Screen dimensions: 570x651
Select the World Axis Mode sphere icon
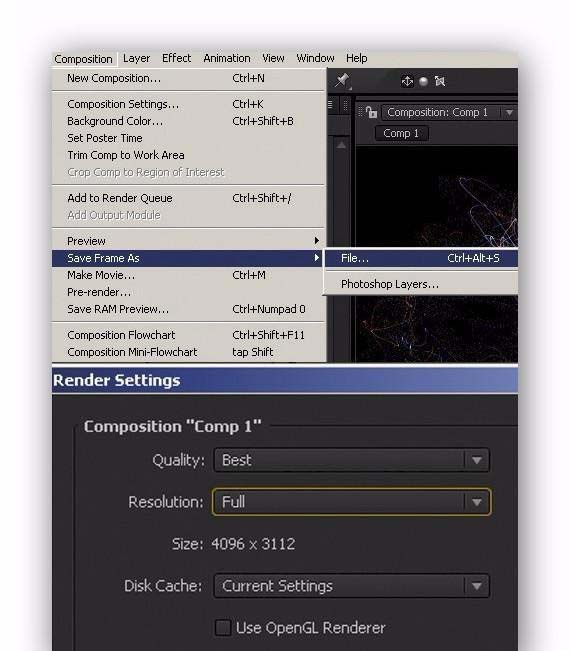pos(423,81)
